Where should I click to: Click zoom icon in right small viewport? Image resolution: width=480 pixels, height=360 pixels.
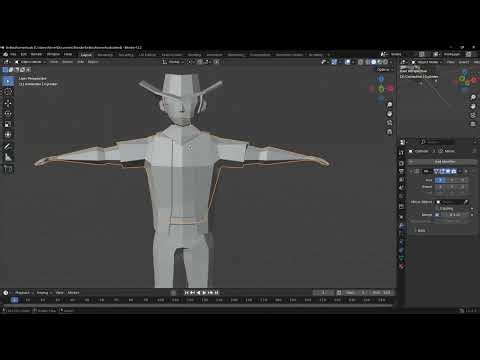click(473, 97)
